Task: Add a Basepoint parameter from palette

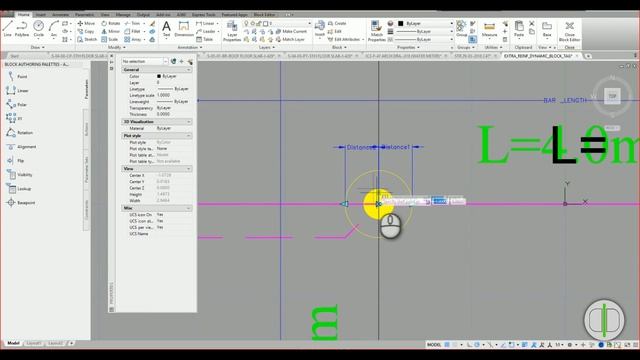Action: point(21,202)
